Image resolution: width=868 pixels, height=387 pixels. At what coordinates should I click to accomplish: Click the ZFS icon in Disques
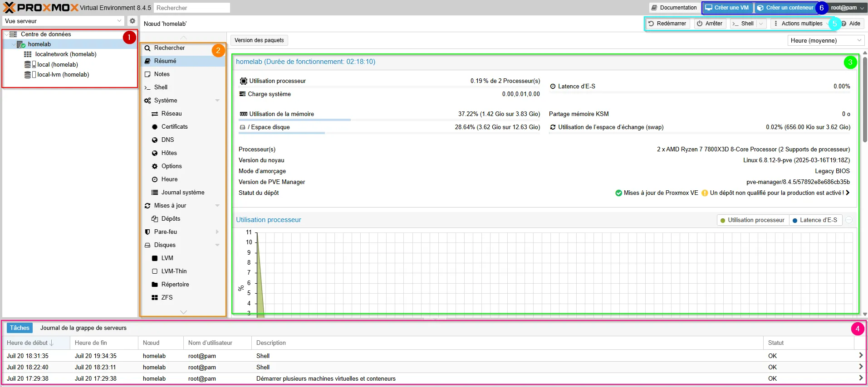point(155,298)
